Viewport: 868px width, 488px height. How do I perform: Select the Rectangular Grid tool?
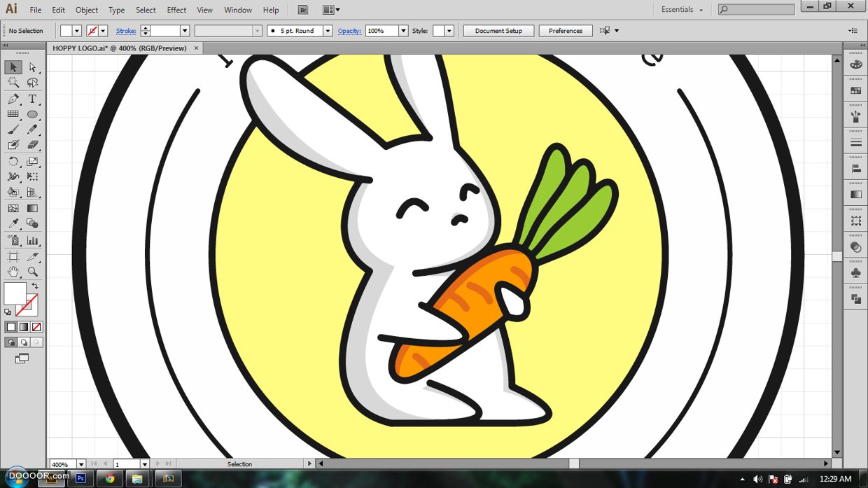(13, 114)
